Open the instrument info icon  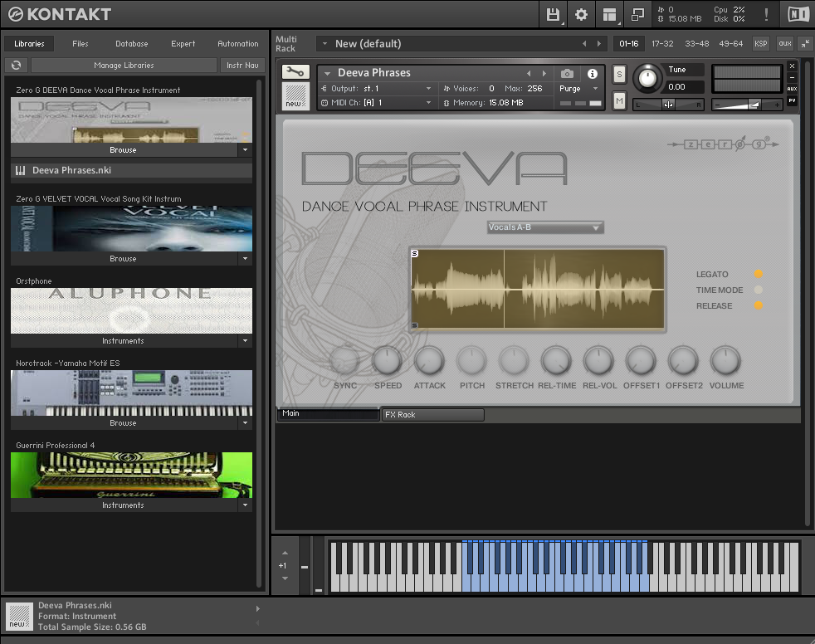pos(592,74)
